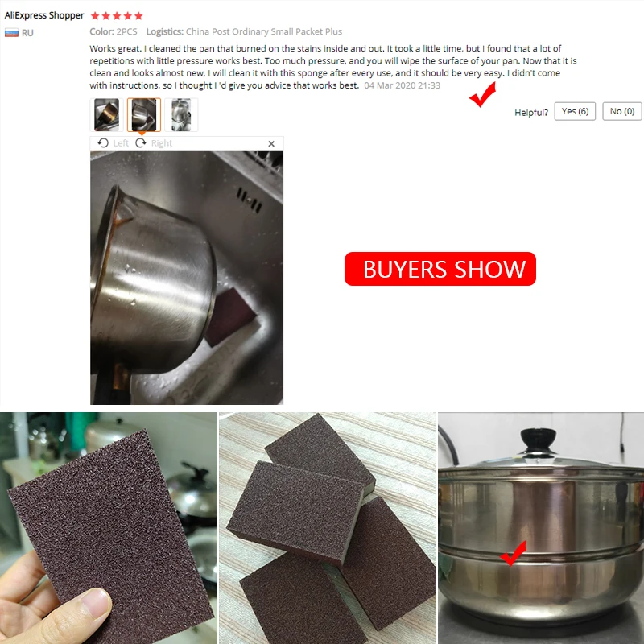Click the Left rotate text label

121,143
